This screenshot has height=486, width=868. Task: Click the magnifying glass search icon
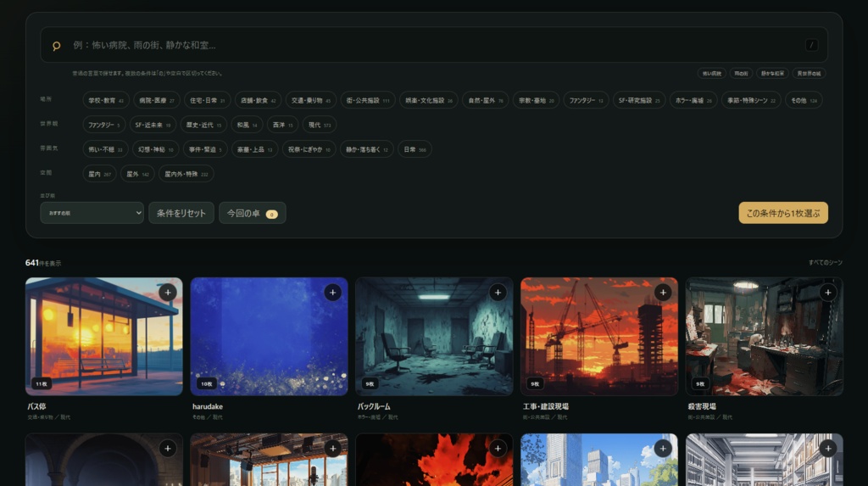click(57, 46)
